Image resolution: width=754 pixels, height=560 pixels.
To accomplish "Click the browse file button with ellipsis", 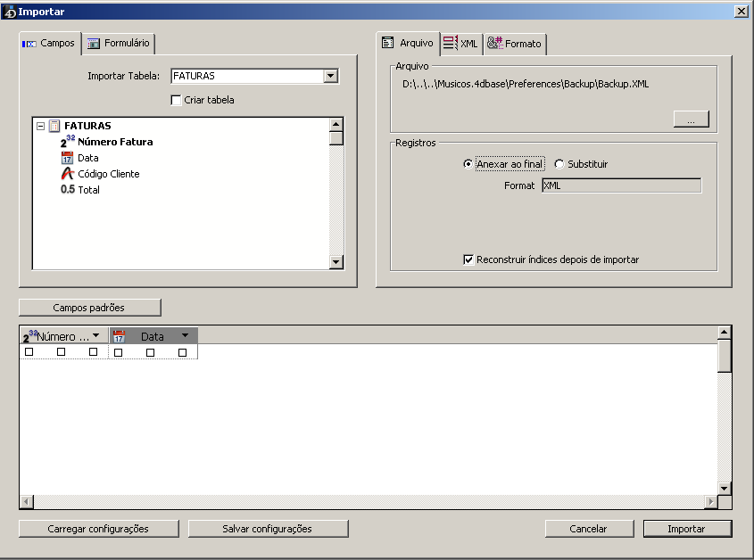I will tap(691, 119).
